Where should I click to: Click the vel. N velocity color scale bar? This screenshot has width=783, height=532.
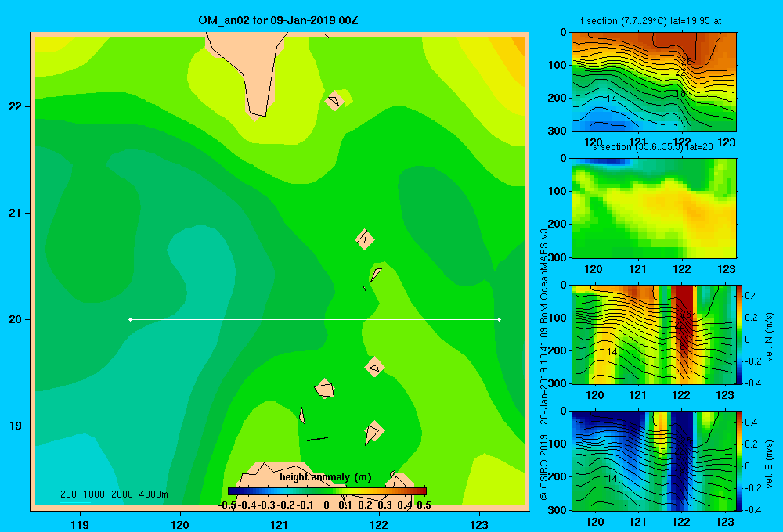click(739, 334)
